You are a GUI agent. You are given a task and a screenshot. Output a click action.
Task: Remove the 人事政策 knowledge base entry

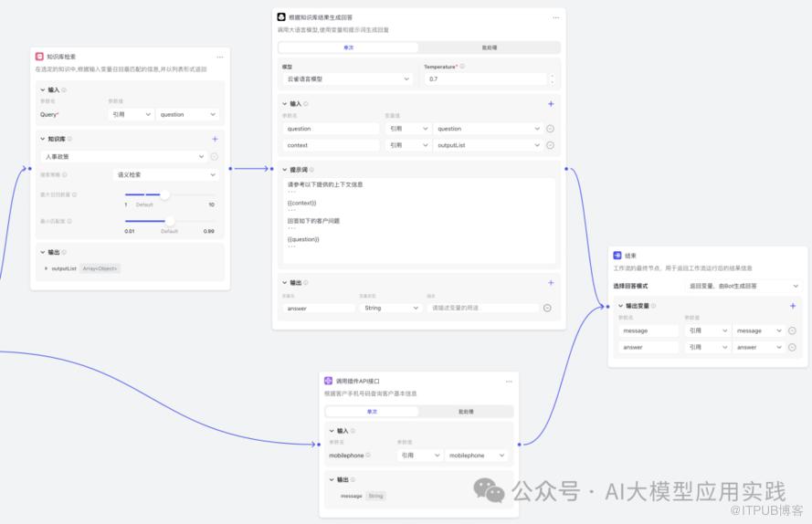215,156
